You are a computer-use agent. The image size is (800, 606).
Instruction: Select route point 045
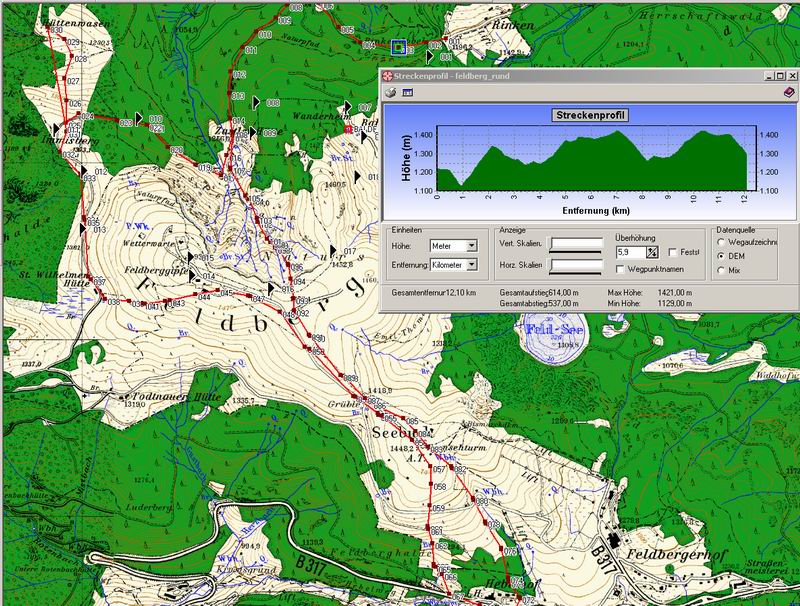coord(218,291)
